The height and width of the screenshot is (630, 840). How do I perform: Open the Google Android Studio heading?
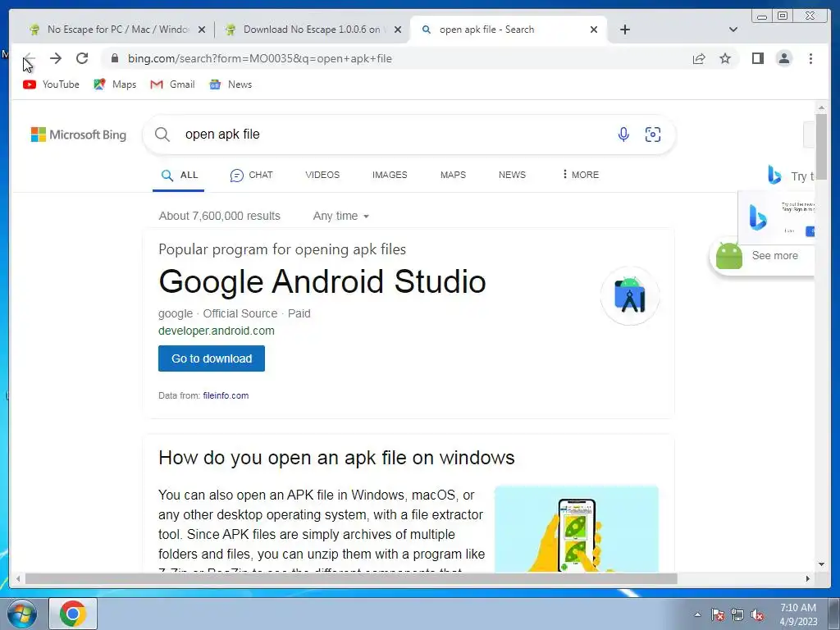point(322,281)
